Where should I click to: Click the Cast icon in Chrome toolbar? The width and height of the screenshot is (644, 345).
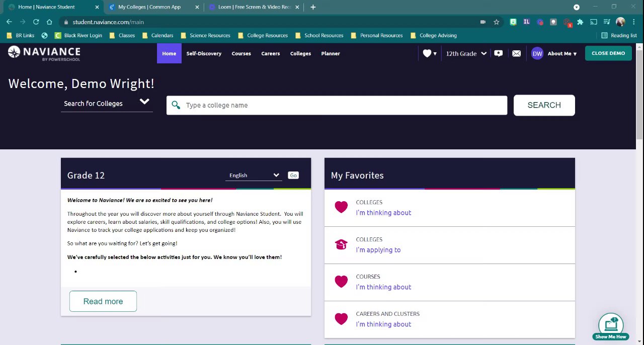click(594, 22)
